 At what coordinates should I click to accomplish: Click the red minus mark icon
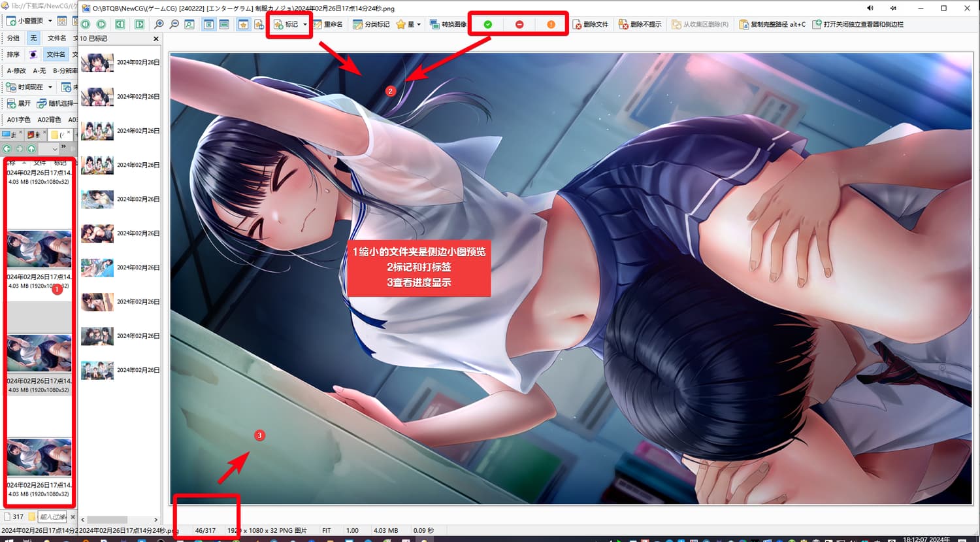519,24
